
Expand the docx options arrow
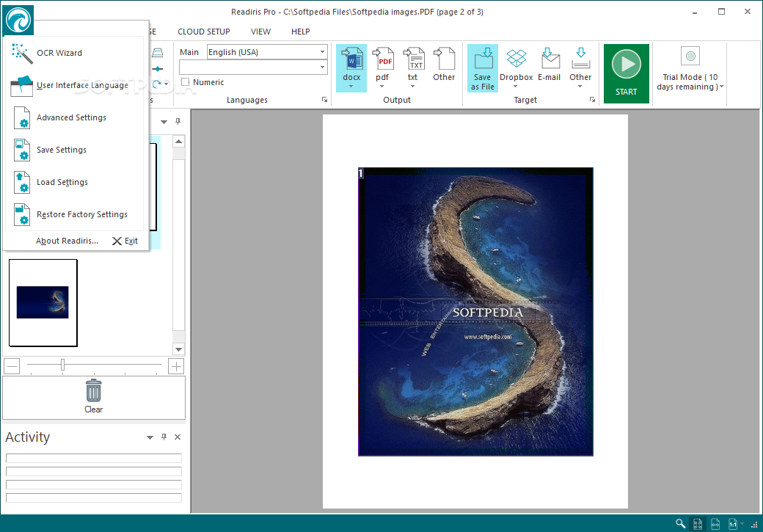pos(351,87)
